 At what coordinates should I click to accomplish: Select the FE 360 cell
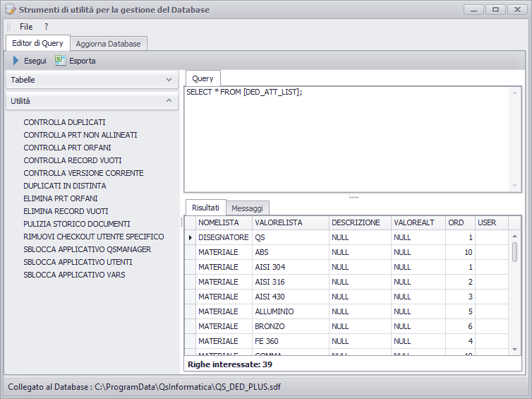[x=291, y=341]
